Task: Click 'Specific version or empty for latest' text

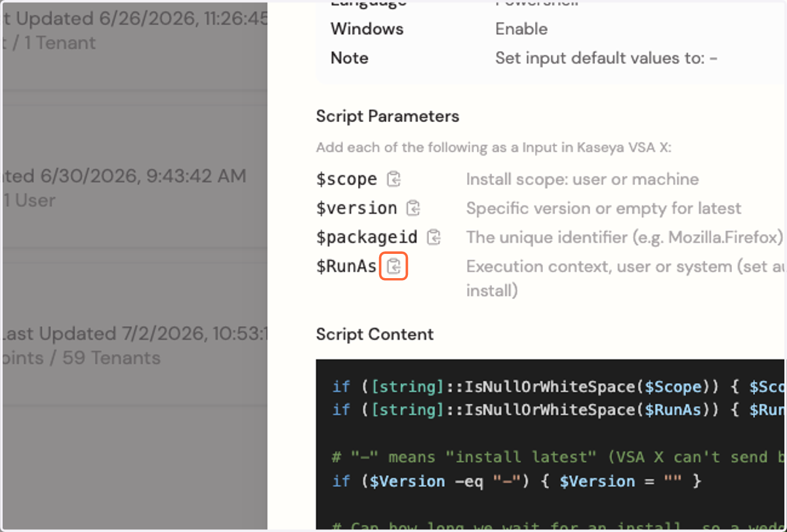Action: tap(603, 209)
